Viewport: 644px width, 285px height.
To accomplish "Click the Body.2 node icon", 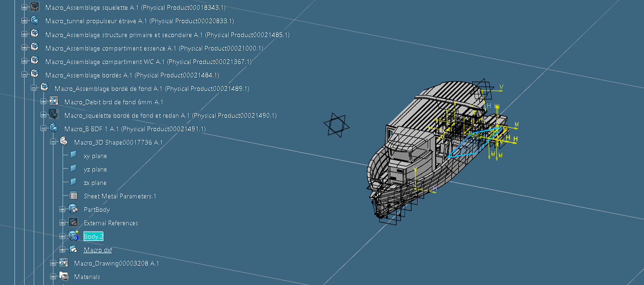I will pyautogui.click(x=73, y=236).
